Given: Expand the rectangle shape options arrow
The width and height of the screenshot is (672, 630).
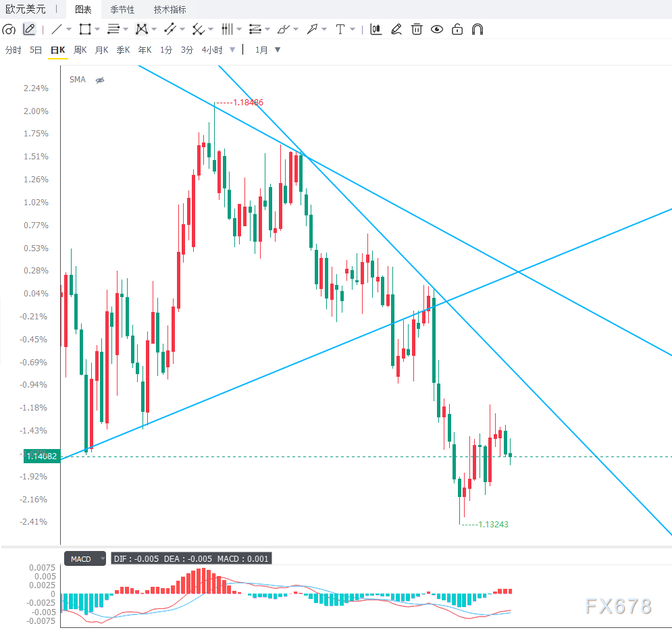Looking at the screenshot, I should pos(97,29).
